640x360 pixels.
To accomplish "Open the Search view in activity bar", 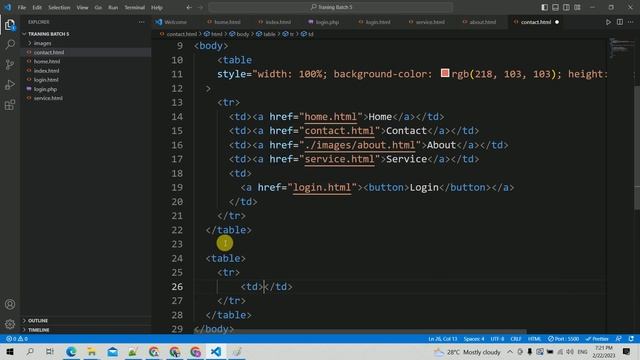I will [10, 44].
